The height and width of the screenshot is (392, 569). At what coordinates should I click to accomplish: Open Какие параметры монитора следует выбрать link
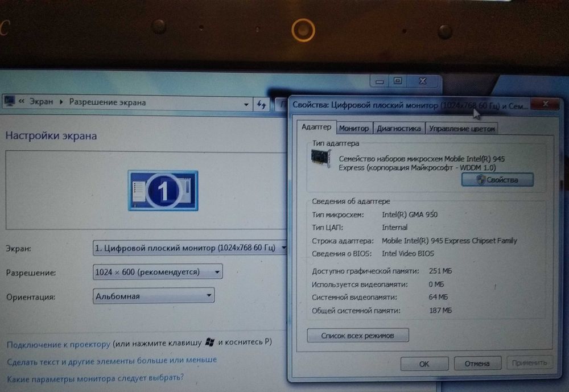click(x=95, y=378)
